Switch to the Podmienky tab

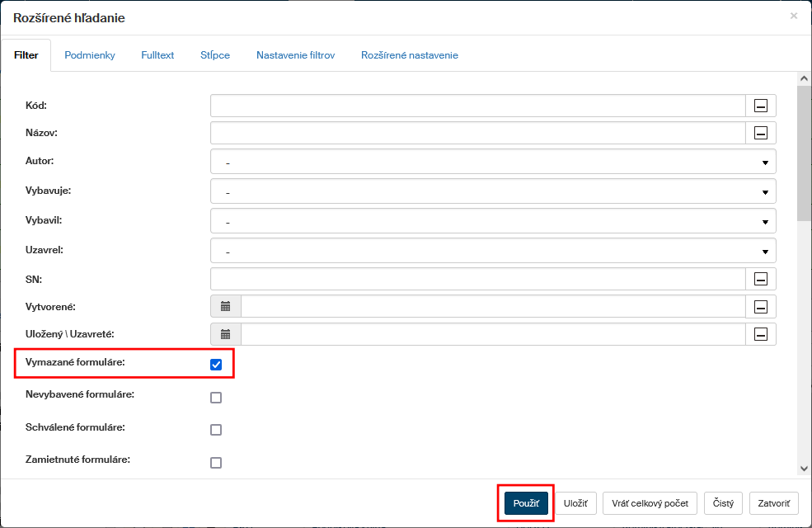pos(90,55)
